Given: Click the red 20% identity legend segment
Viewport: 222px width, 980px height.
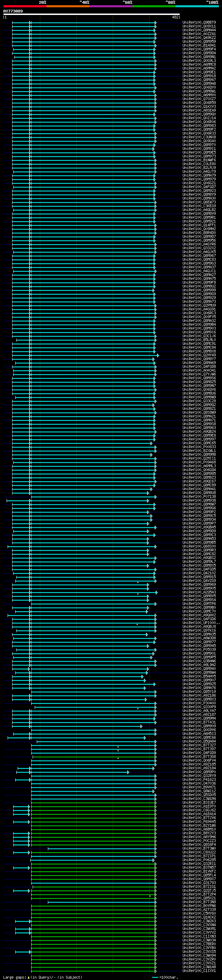Looking at the screenshot, I should tap(25, 6).
